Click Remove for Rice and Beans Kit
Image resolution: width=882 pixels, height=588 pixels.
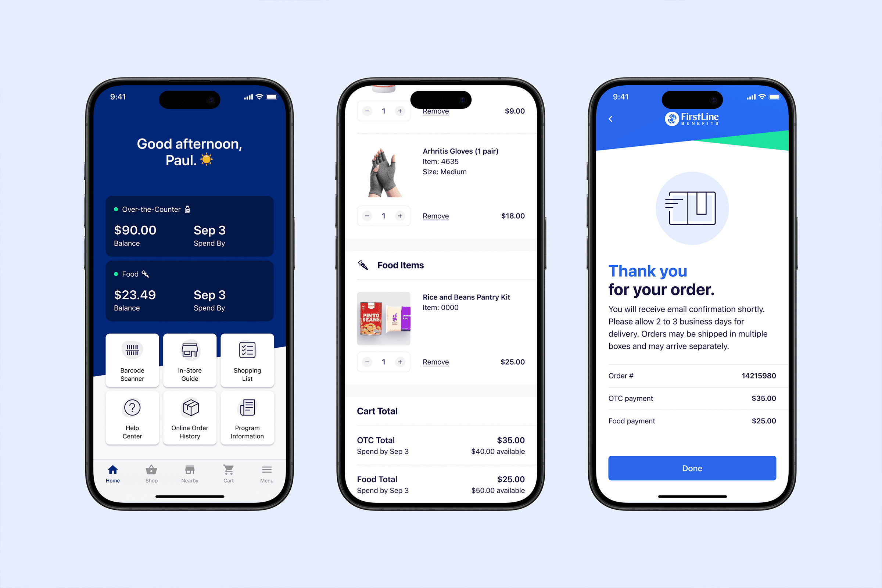tap(436, 362)
